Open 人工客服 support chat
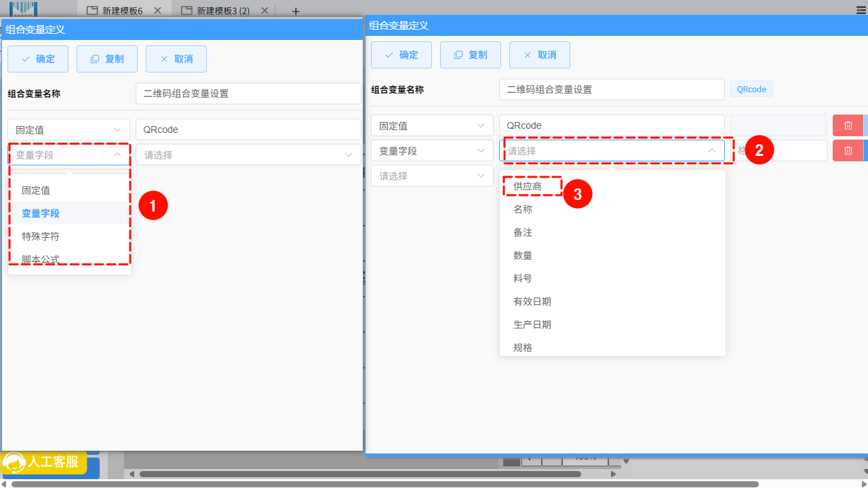 44,463
